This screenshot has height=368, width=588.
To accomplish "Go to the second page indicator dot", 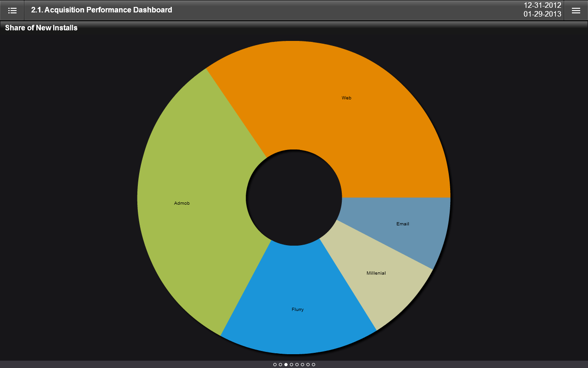I will 280,364.
